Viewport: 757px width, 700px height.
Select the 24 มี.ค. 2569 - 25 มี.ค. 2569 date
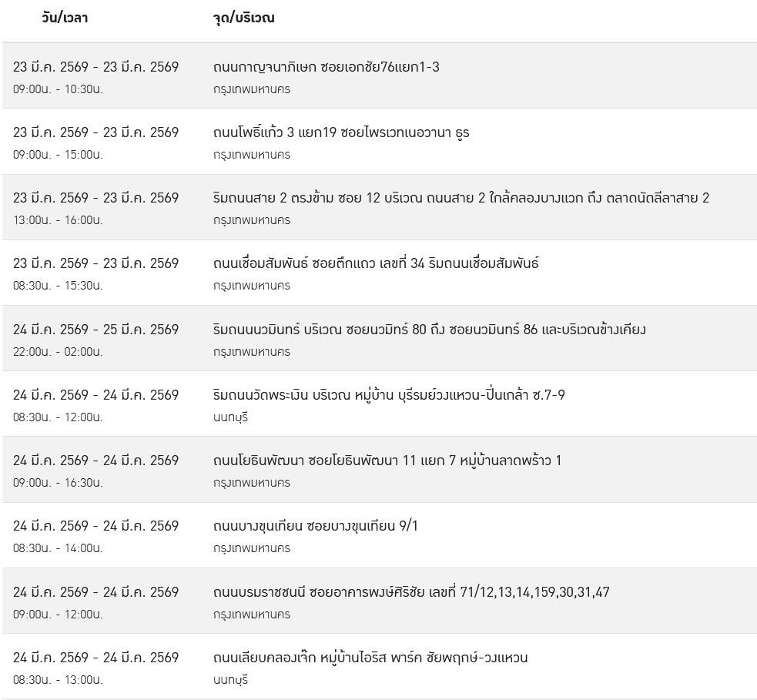point(95,330)
